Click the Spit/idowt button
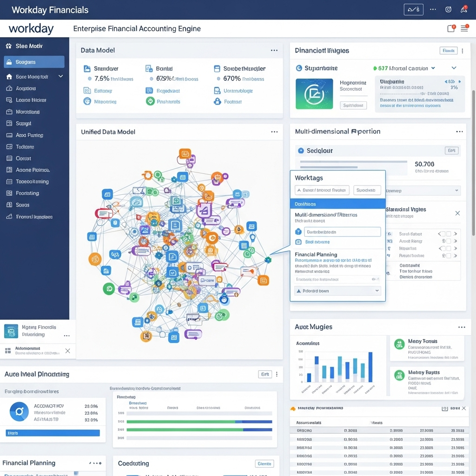 (353, 106)
